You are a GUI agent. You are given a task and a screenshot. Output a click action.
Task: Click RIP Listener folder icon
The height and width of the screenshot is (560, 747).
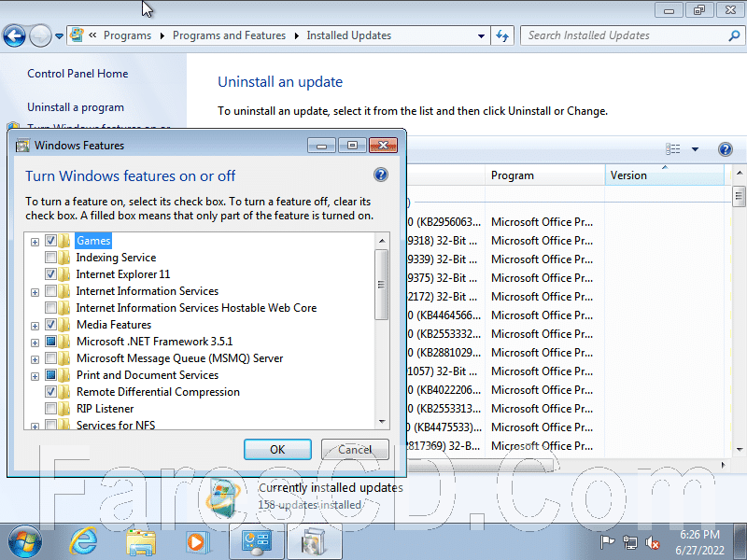coord(64,409)
